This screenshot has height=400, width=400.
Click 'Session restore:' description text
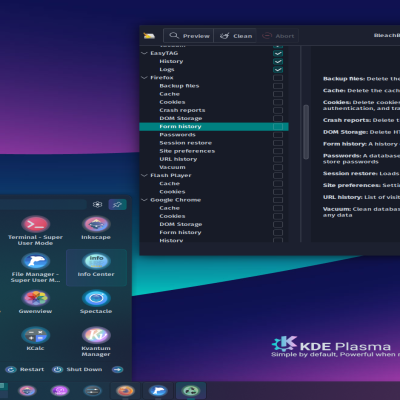coord(350,173)
